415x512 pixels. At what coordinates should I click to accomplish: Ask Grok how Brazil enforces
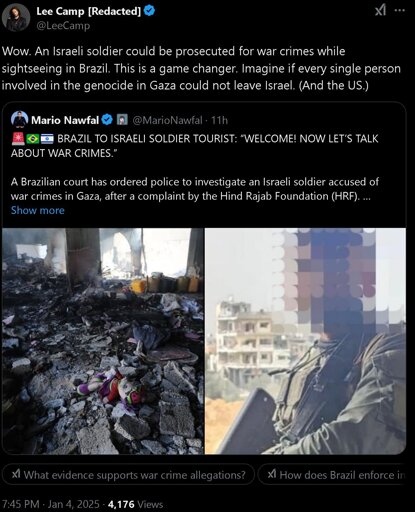click(x=334, y=474)
